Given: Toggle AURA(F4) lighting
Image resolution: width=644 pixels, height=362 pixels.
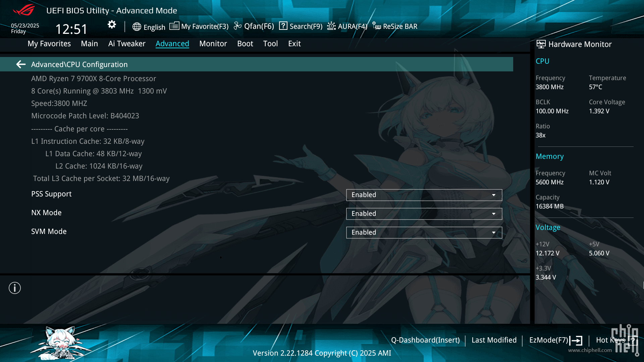Looking at the screenshot, I should (x=353, y=26).
